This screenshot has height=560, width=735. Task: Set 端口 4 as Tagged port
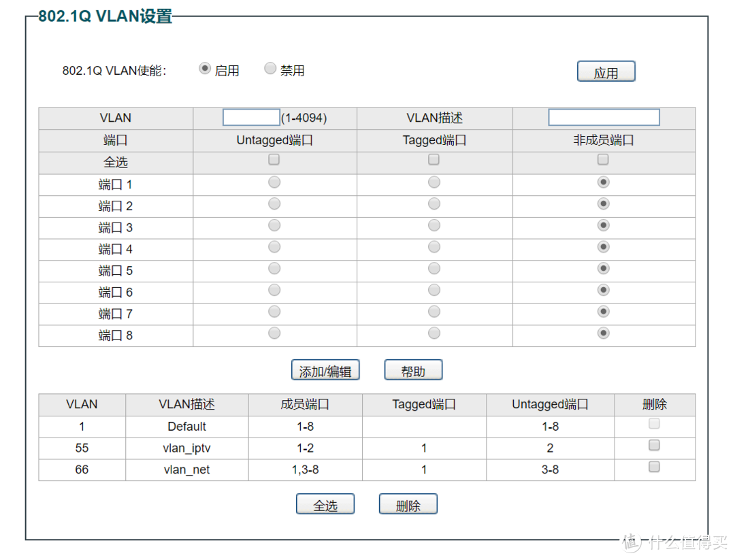pos(434,247)
